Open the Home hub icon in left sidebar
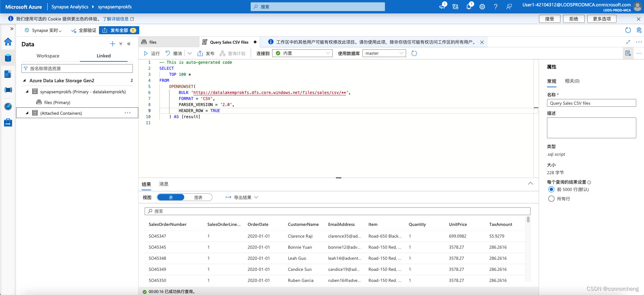The width and height of the screenshot is (644, 295). [8, 42]
